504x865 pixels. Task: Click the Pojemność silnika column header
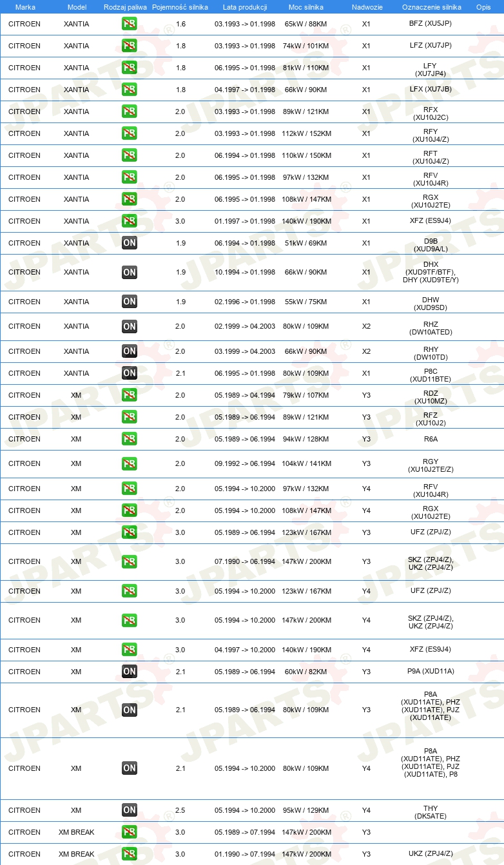pyautogui.click(x=180, y=7)
